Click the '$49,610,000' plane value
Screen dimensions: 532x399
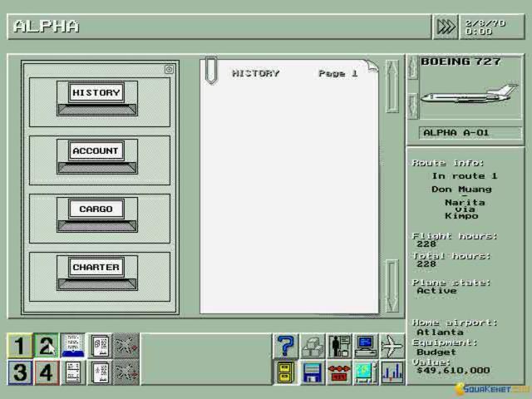(453, 371)
